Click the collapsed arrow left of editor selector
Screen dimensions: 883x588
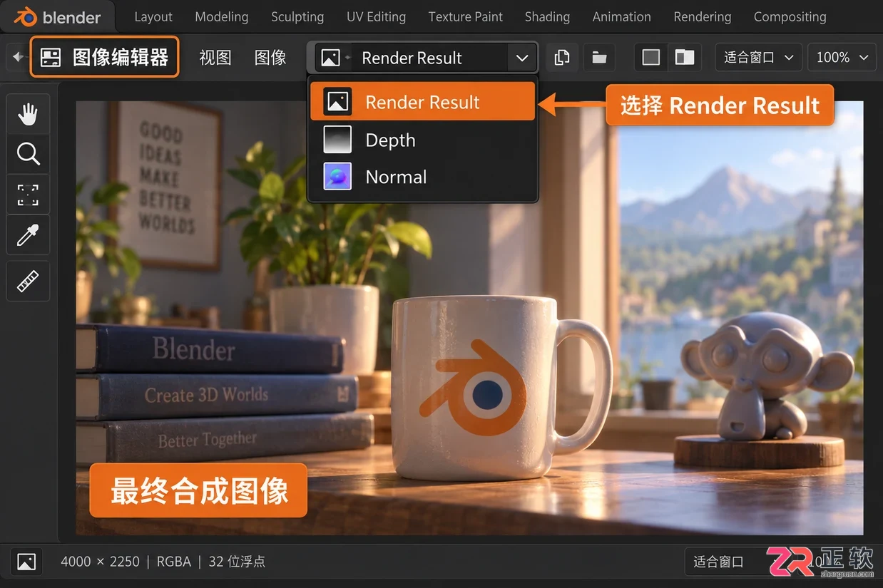click(17, 57)
